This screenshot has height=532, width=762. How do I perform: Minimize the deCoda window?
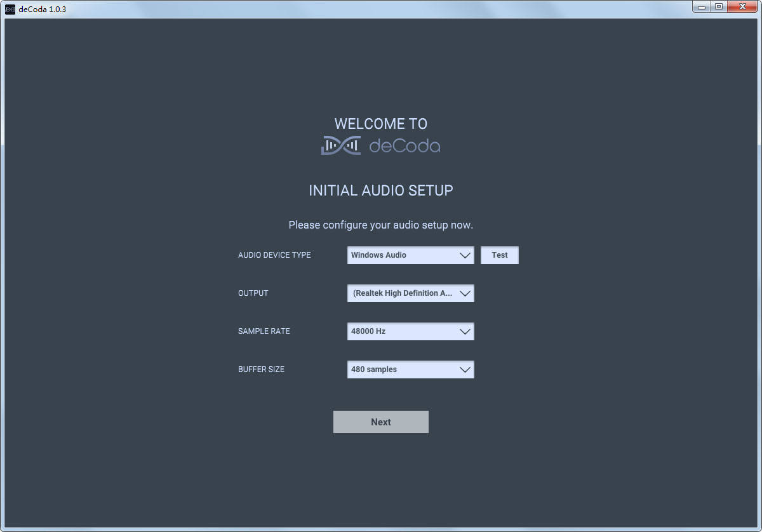click(701, 6)
